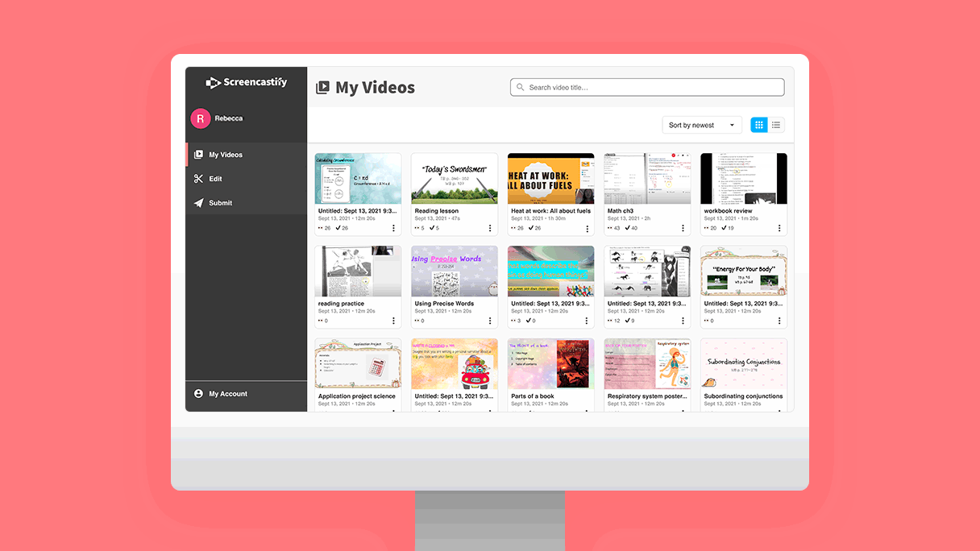Open three-dot menu for workbook review video
The height and width of the screenshot is (551, 980).
coord(779,228)
